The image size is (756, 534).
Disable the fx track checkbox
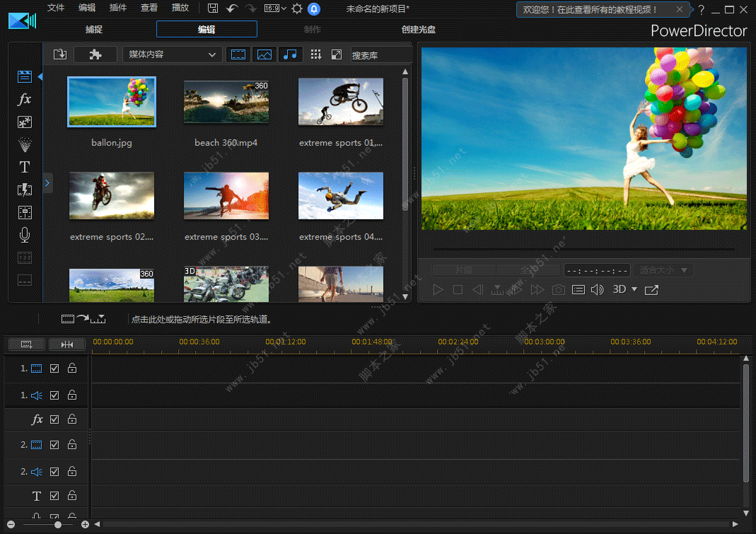pos(54,419)
